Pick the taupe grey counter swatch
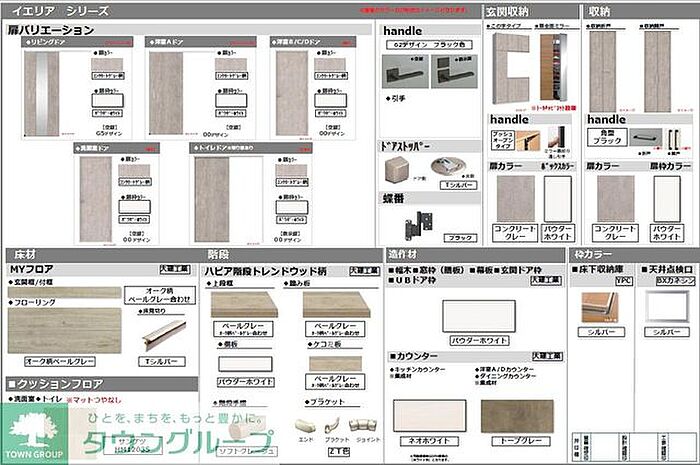The image size is (700, 465). click(516, 415)
